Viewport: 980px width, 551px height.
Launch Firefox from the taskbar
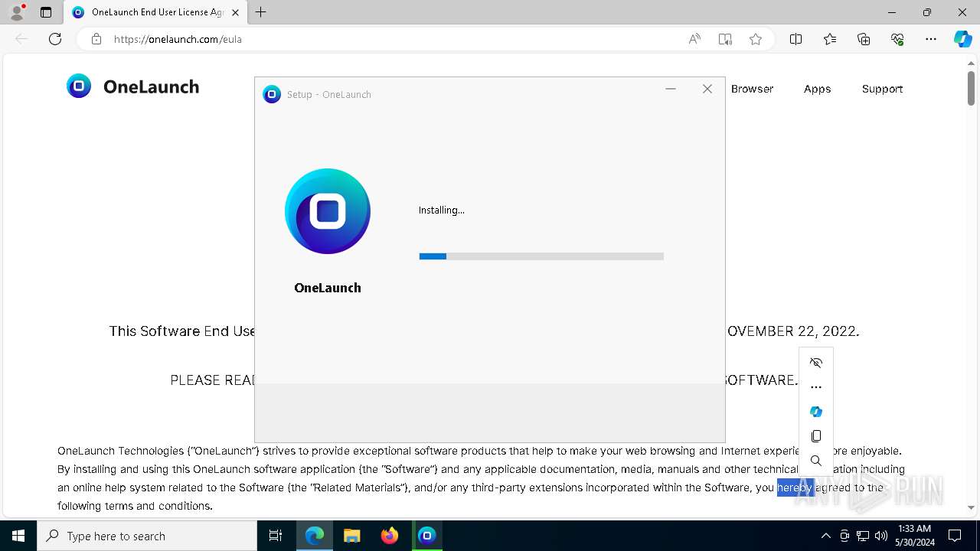(390, 536)
